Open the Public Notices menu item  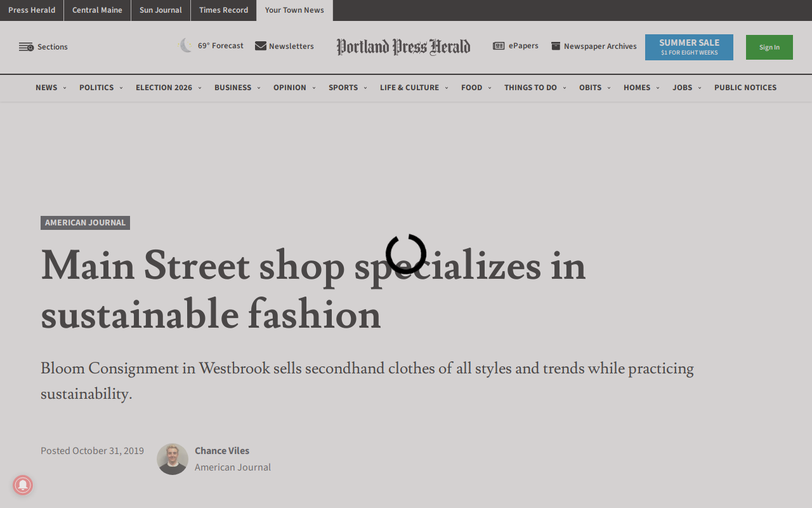745,88
